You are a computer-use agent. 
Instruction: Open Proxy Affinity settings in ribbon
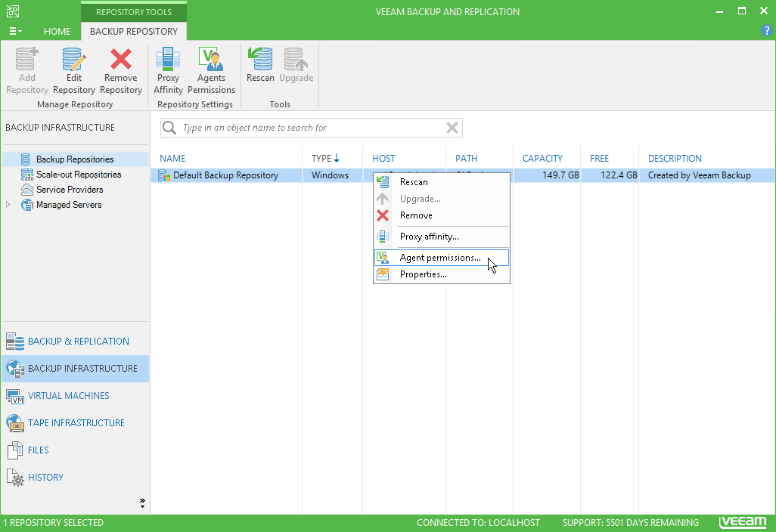click(168, 71)
